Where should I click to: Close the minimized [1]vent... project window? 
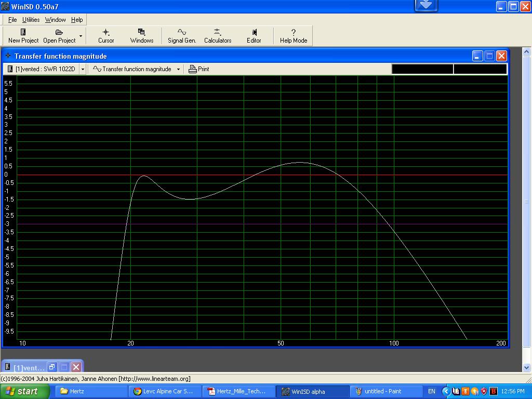76,367
